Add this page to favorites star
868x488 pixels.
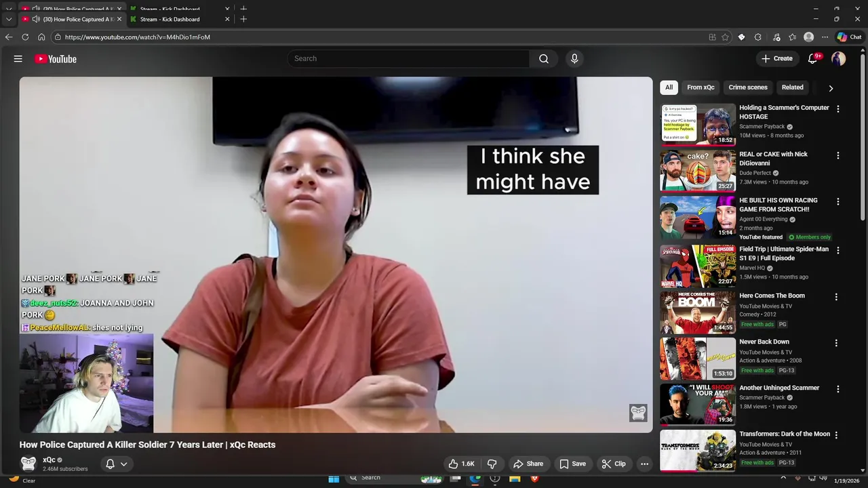pyautogui.click(x=725, y=37)
